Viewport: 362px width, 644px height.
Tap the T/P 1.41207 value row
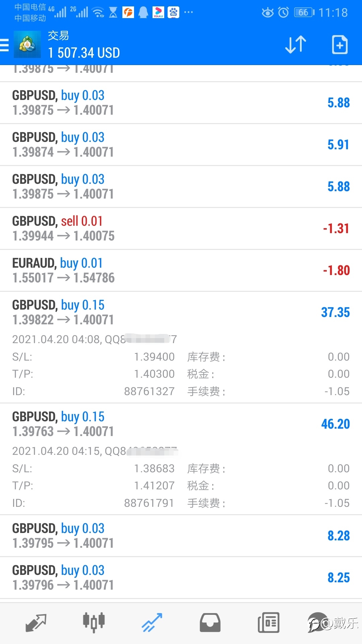pyautogui.click(x=94, y=486)
